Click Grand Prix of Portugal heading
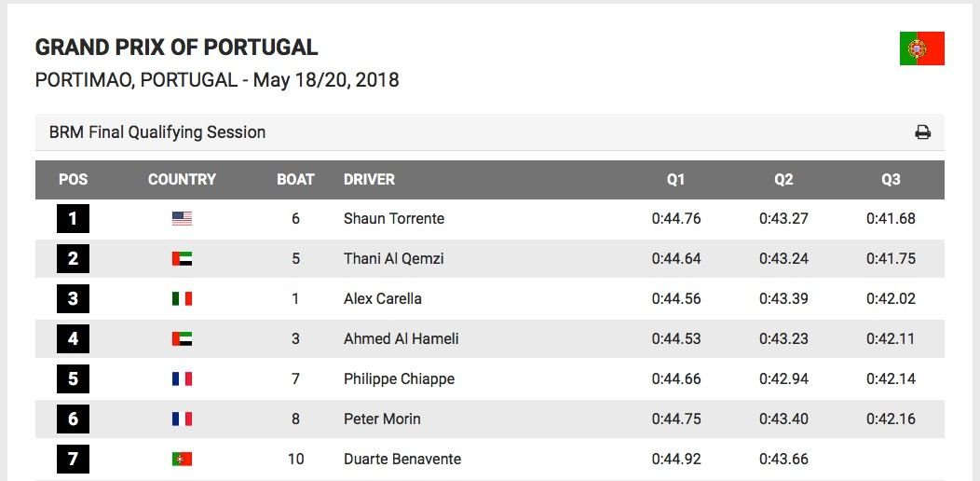Screen dimensions: 980x481 point(176,47)
